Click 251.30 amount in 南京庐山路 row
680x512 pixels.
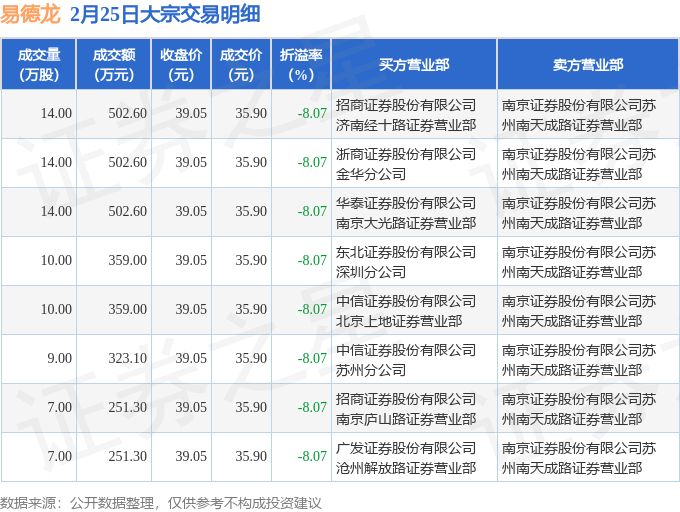pyautogui.click(x=128, y=408)
